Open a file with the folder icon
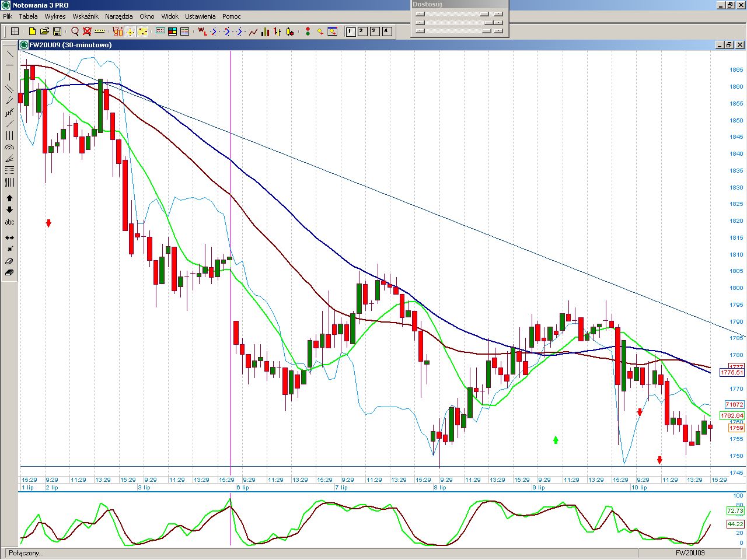Screen dimensions: 747x560 pos(44,32)
